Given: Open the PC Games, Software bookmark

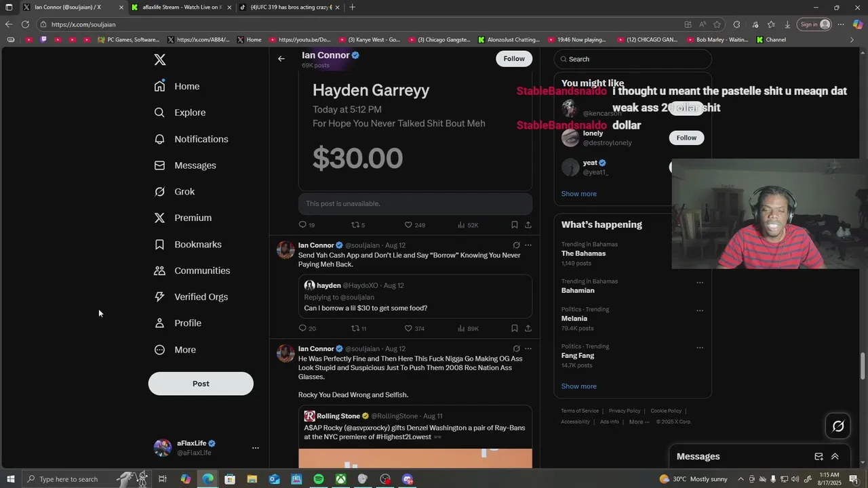Looking at the screenshot, I should click(129, 40).
